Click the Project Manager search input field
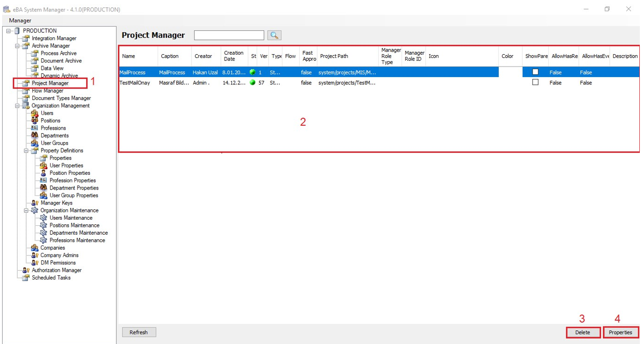 (x=229, y=35)
